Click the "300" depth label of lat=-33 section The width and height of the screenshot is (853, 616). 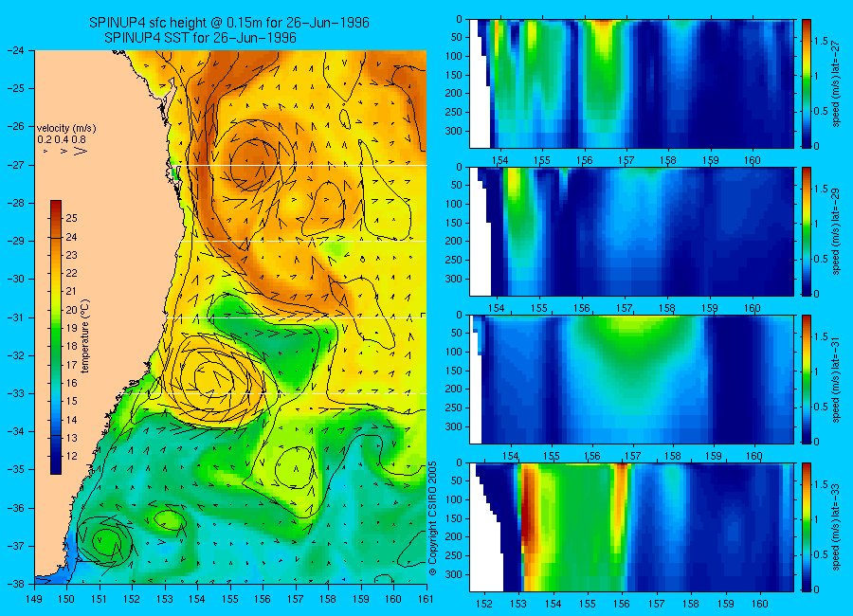453,574
